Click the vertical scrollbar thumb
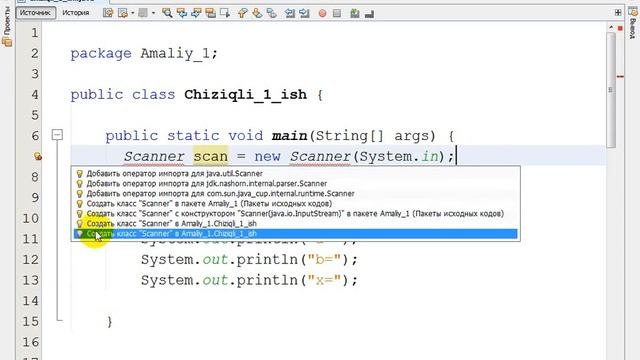Image resolution: width=640 pixels, height=360 pixels. [x=611, y=90]
